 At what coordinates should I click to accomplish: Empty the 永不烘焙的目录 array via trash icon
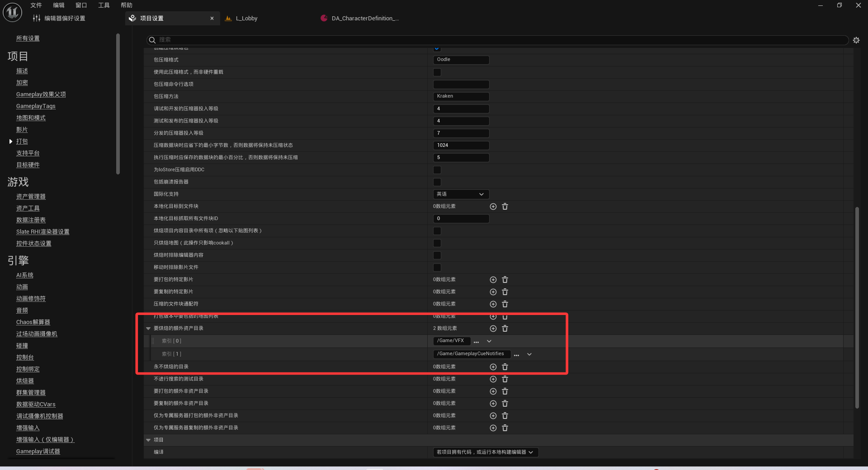pyautogui.click(x=505, y=367)
